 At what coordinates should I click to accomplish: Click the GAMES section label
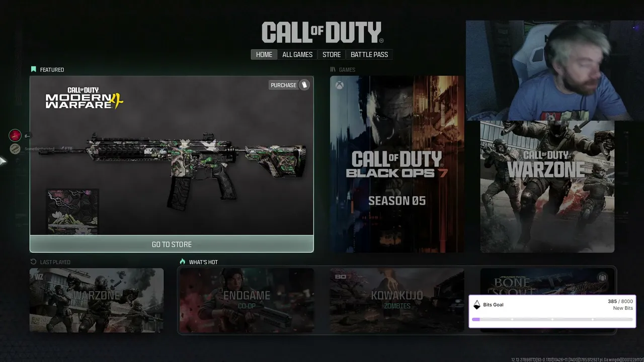pos(347,70)
